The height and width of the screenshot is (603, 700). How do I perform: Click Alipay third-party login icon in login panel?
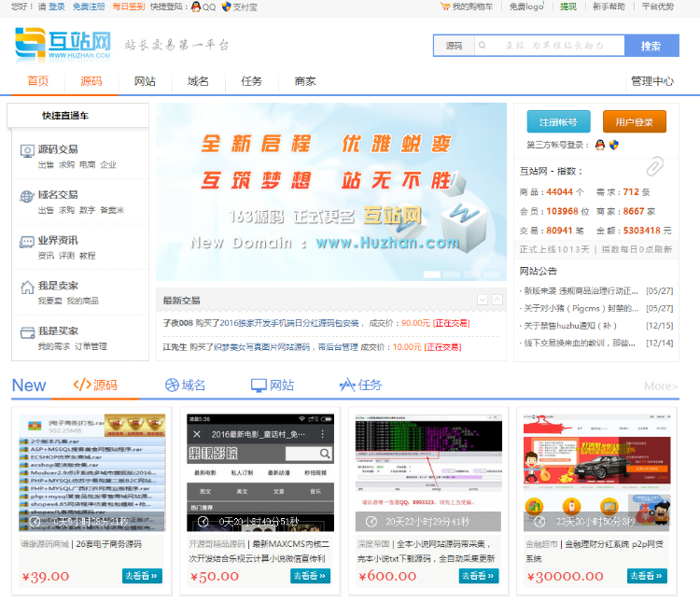(614, 145)
